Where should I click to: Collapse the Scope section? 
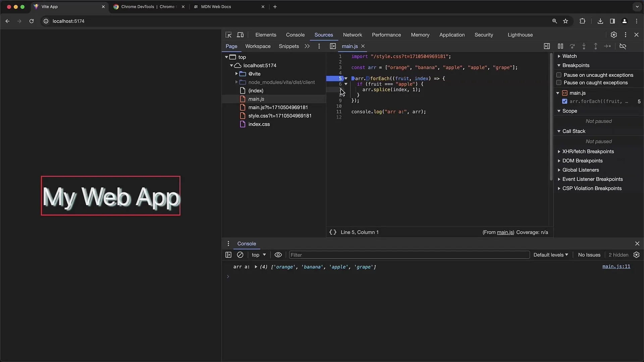click(559, 111)
